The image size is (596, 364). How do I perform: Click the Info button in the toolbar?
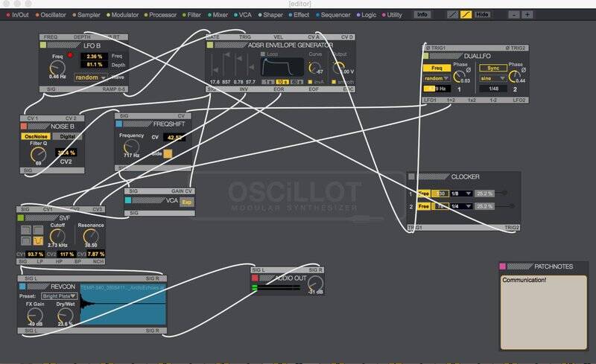pyautogui.click(x=422, y=14)
